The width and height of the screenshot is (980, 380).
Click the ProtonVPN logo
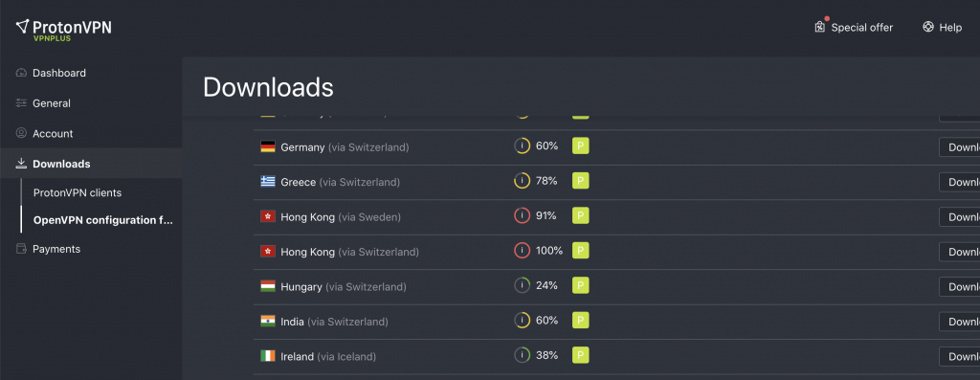pos(64,29)
